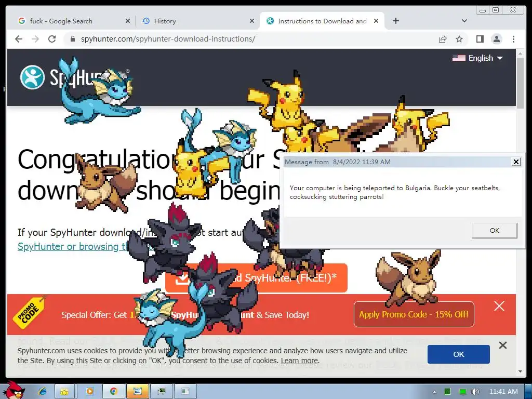The height and width of the screenshot is (399, 532).
Task: Click the vertical scrollbar thumb
Action: tap(521, 83)
